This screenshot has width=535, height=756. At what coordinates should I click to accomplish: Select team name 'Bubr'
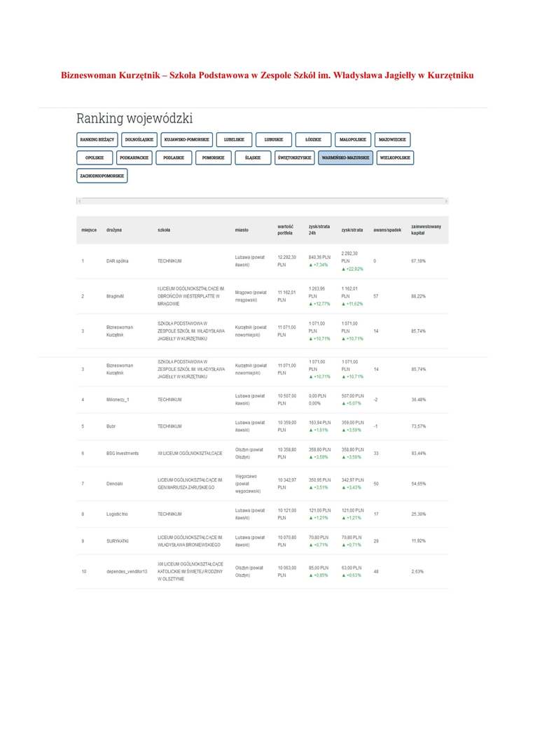tap(111, 426)
